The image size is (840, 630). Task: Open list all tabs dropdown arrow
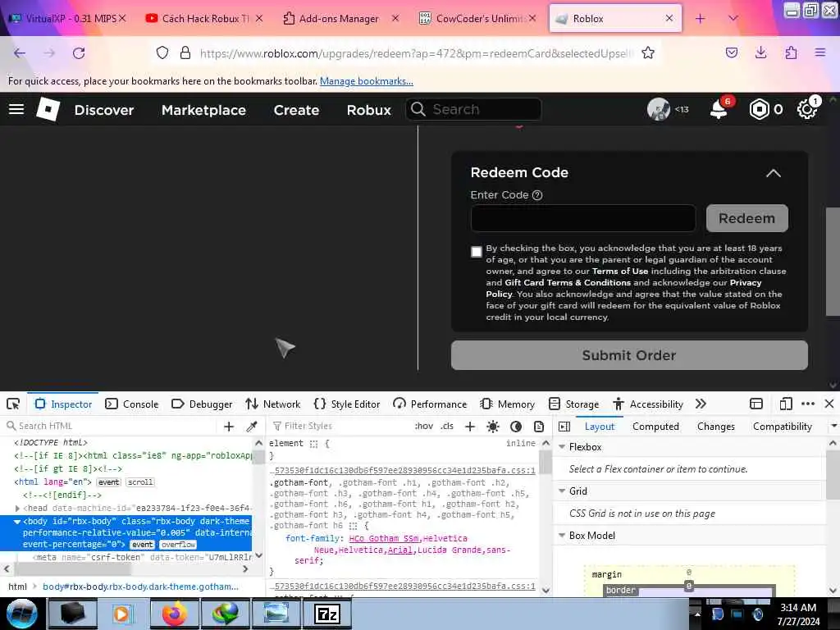pyautogui.click(x=733, y=19)
